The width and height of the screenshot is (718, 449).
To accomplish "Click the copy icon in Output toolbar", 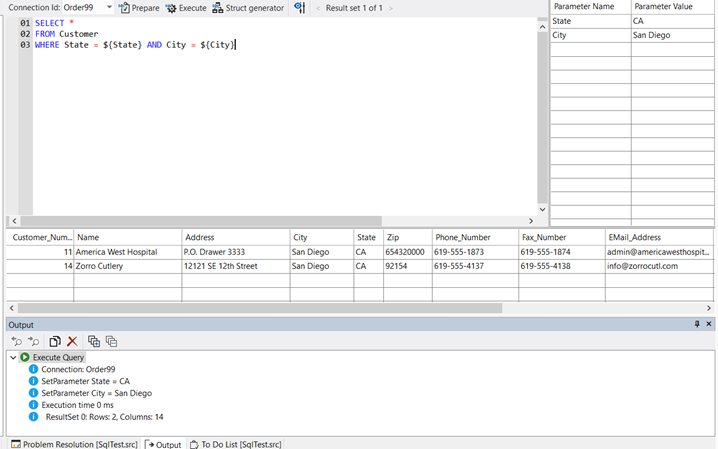I will click(54, 341).
